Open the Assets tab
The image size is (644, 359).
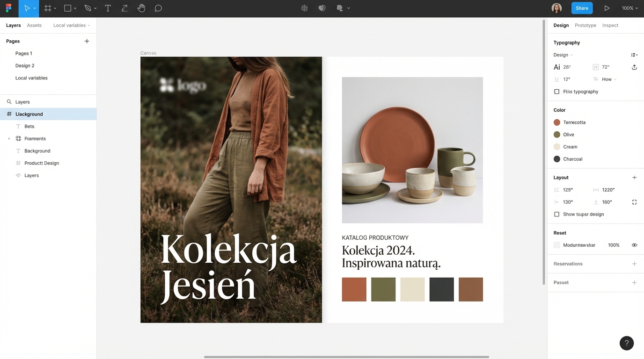tap(34, 25)
